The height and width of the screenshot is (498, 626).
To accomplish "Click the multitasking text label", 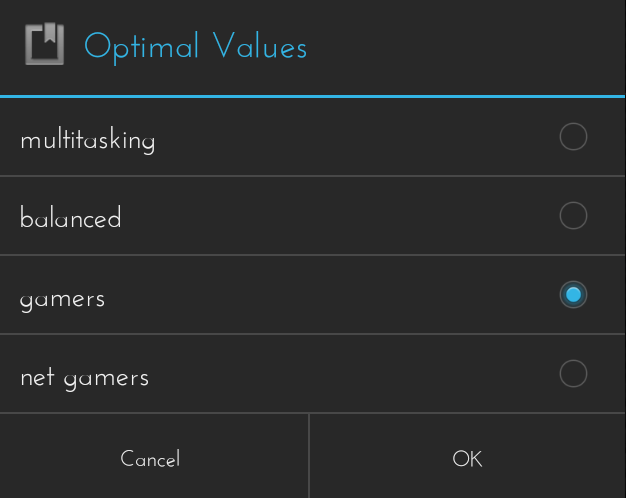I will click(x=88, y=139).
